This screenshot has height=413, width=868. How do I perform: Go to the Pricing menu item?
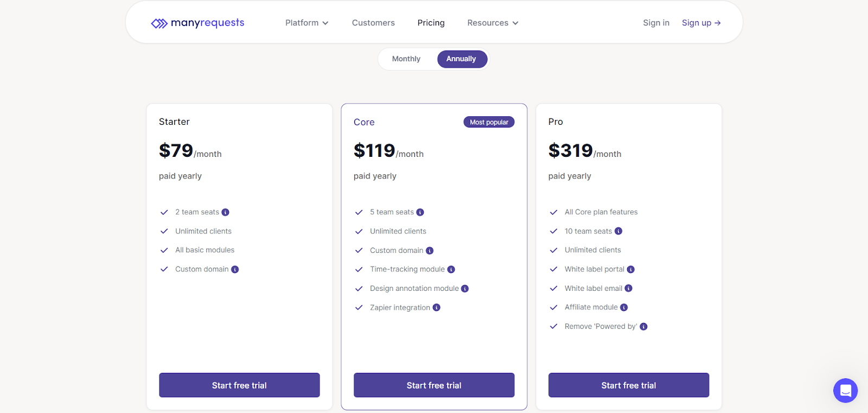431,23
